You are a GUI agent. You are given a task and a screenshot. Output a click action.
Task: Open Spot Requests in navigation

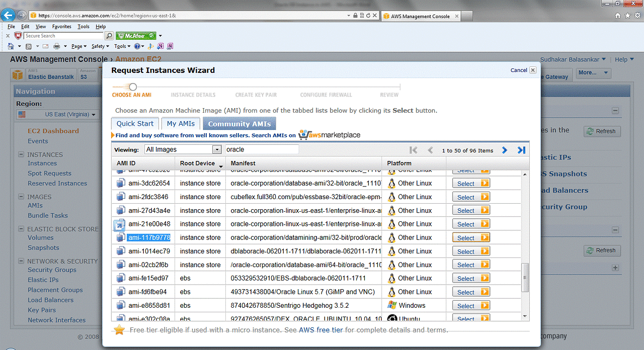[x=49, y=173]
